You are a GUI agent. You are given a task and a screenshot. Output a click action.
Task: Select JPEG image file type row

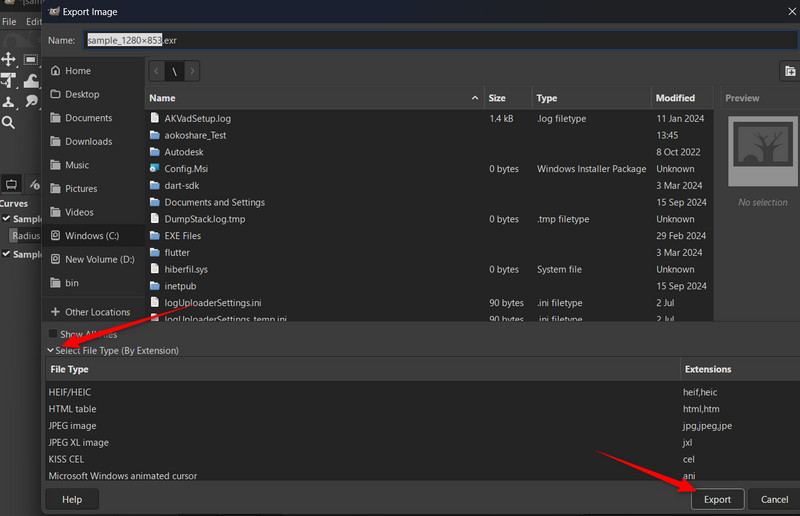point(422,426)
